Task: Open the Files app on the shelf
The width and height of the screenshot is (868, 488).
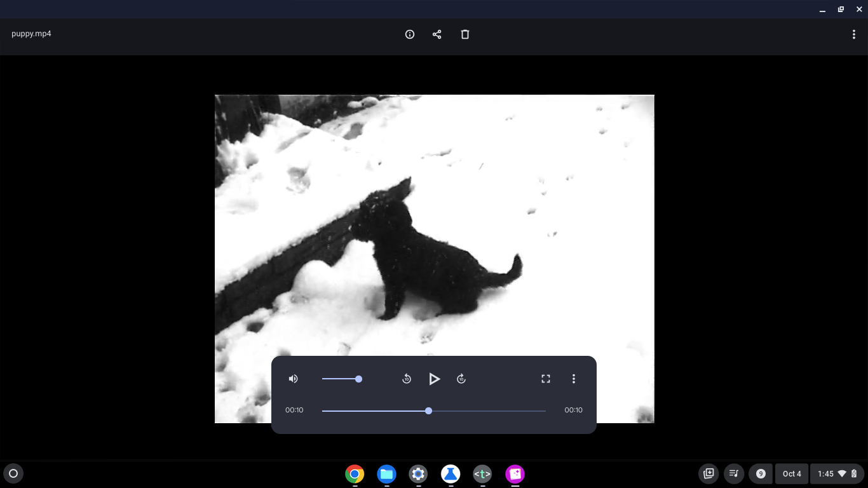Action: pos(386,473)
